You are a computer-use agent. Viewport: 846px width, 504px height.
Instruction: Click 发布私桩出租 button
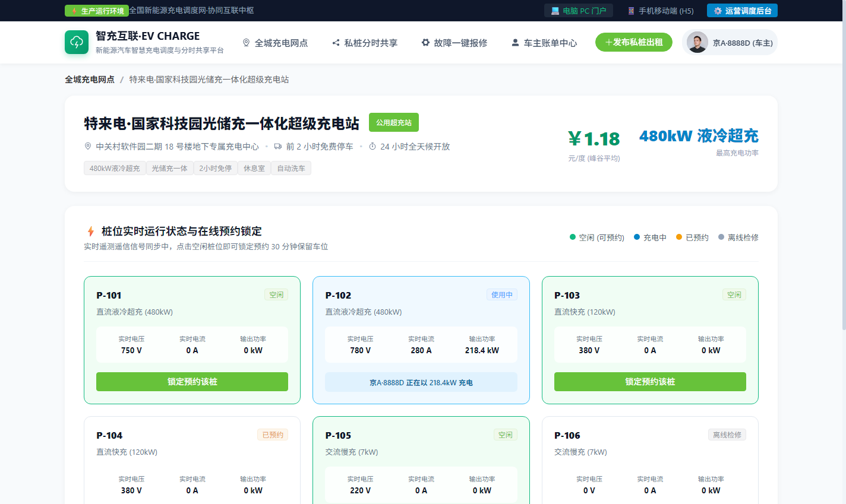pos(634,42)
